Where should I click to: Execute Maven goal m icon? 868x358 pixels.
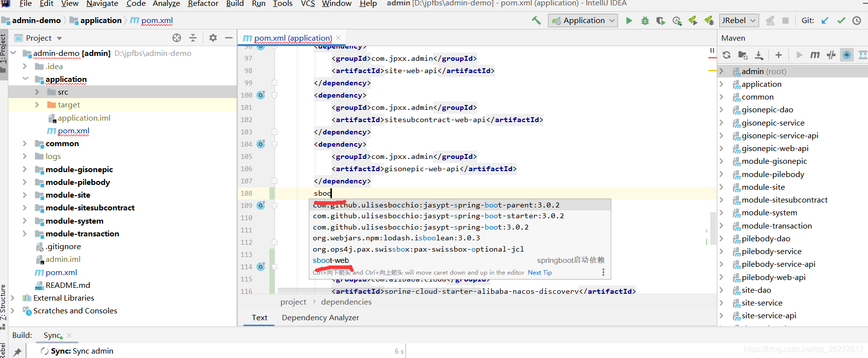click(815, 55)
